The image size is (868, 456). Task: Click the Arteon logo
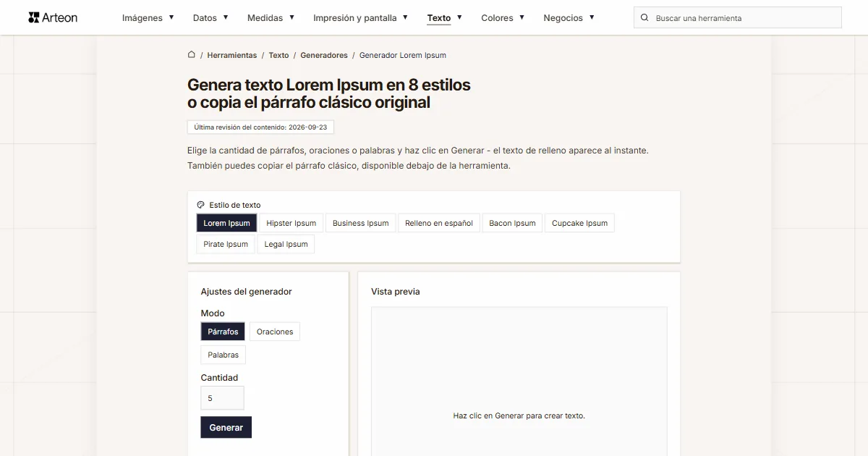click(x=53, y=17)
